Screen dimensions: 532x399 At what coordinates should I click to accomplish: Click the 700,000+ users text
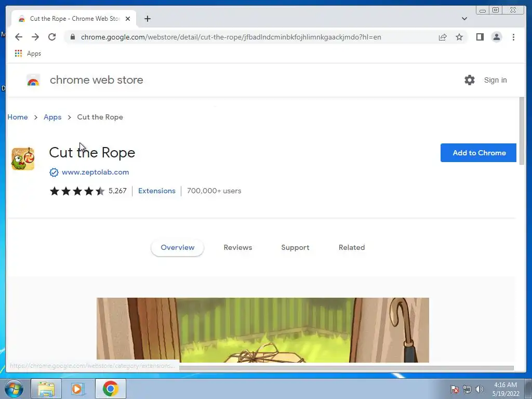click(214, 191)
